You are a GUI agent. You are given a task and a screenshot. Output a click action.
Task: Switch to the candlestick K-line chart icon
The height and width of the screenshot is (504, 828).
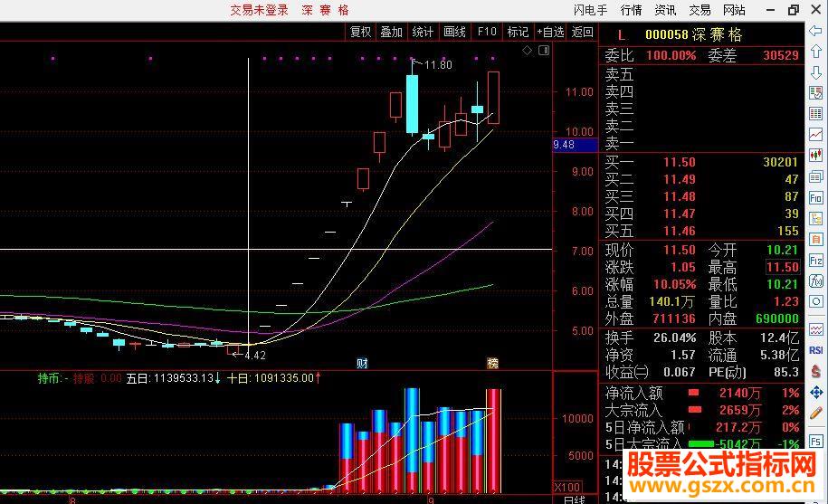pyautogui.click(x=816, y=155)
